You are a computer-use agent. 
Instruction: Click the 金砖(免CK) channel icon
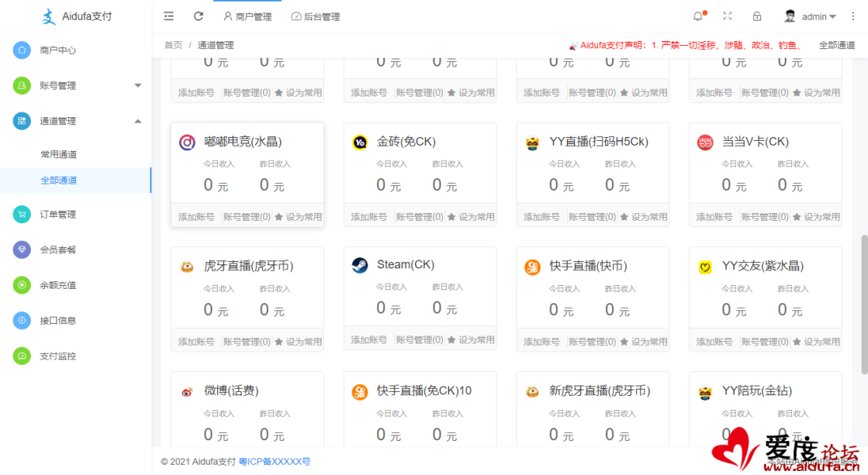pos(360,142)
